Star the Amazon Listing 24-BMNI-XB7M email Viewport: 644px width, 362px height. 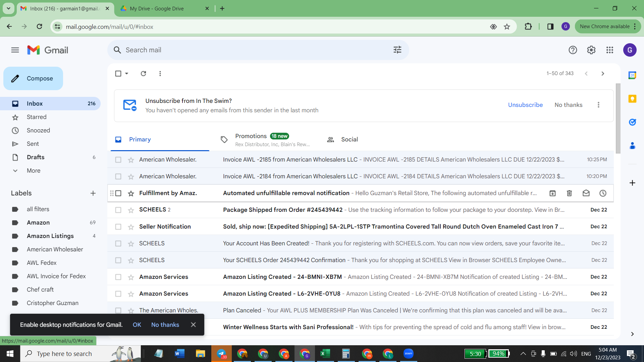click(131, 277)
